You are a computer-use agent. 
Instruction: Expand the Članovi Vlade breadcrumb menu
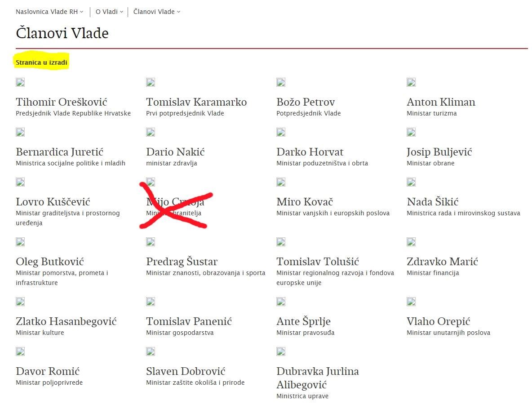pos(157,12)
